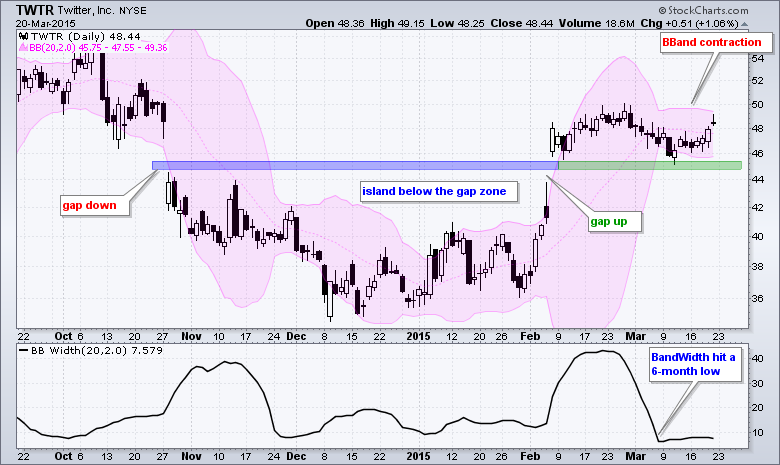Click the 10 label on the BB Width axis

point(758,432)
